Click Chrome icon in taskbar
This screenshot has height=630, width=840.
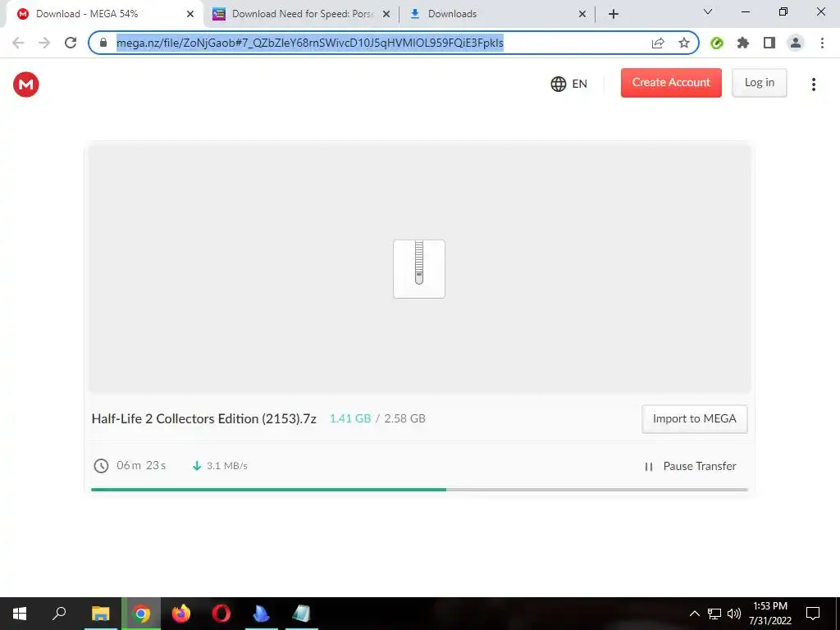point(141,614)
